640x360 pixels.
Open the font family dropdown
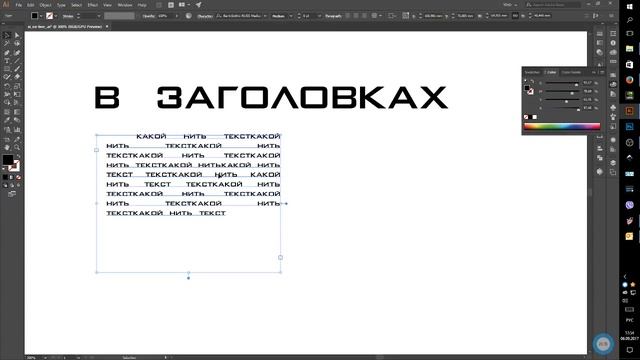[x=265, y=16]
